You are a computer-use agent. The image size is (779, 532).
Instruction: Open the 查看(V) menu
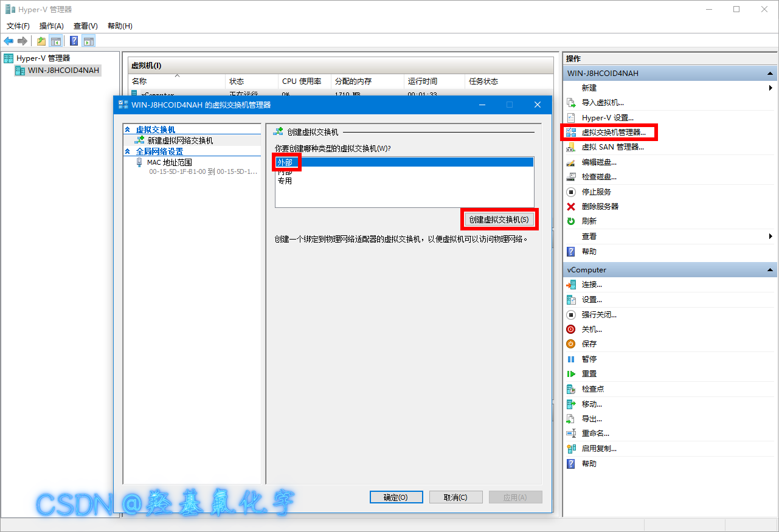86,26
